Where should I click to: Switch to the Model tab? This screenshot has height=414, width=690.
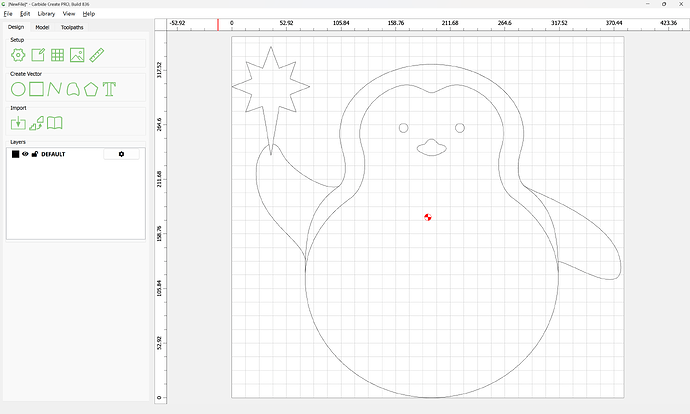point(43,27)
